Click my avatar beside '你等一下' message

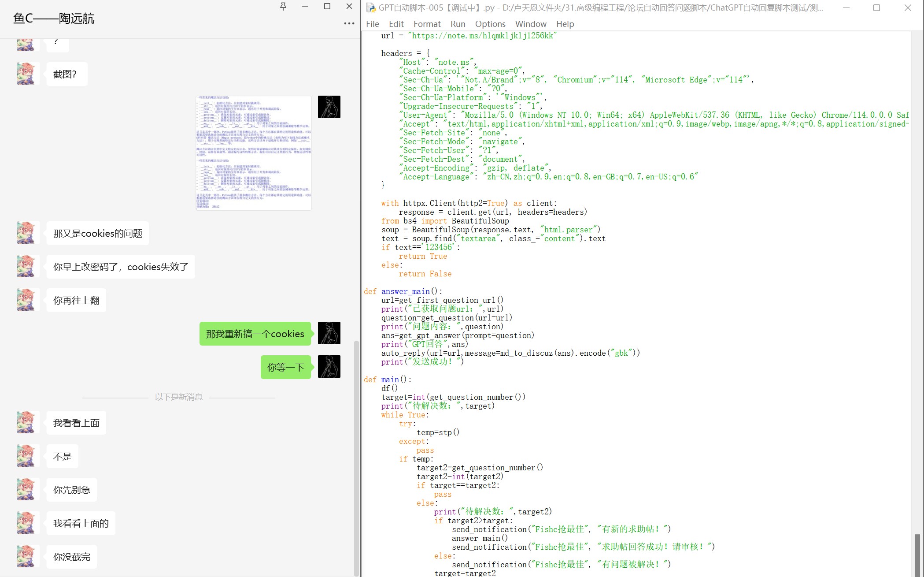(329, 366)
